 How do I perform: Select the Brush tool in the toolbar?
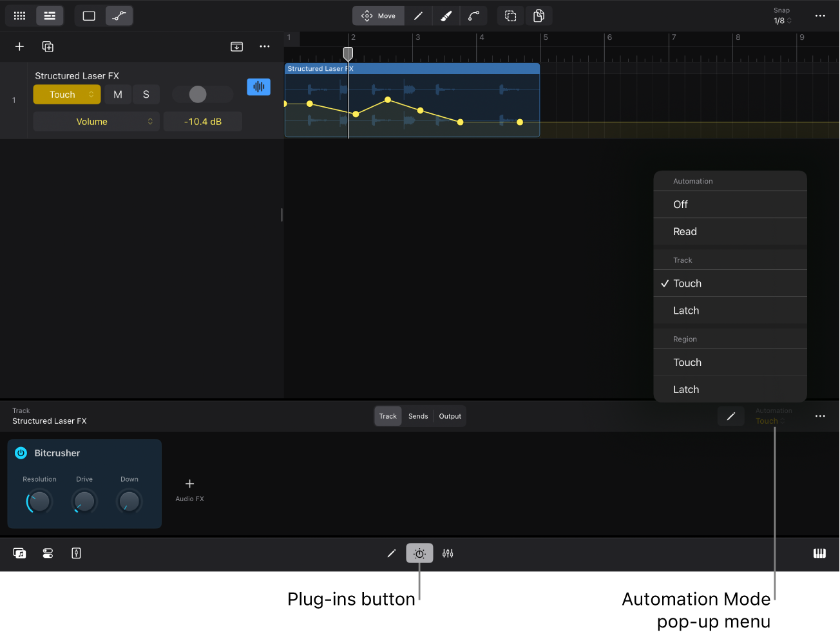coord(446,15)
